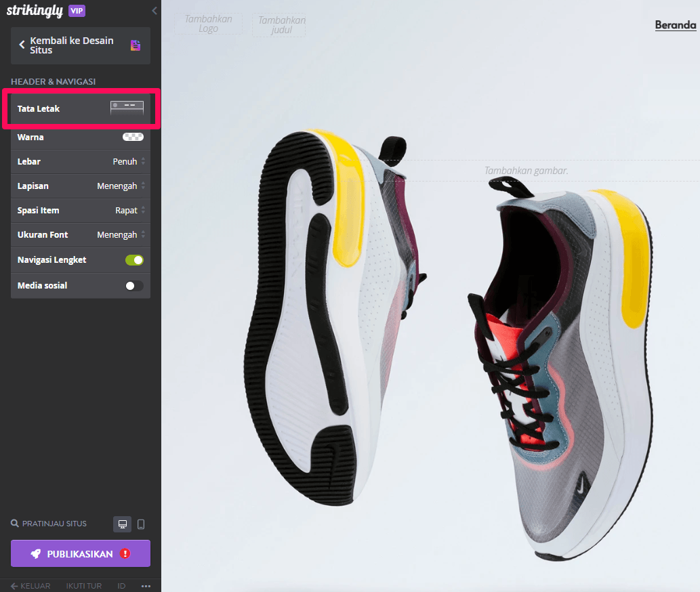Open the Lapisan dropdown set to Menengah
The image size is (700, 592).
pyautogui.click(x=121, y=186)
